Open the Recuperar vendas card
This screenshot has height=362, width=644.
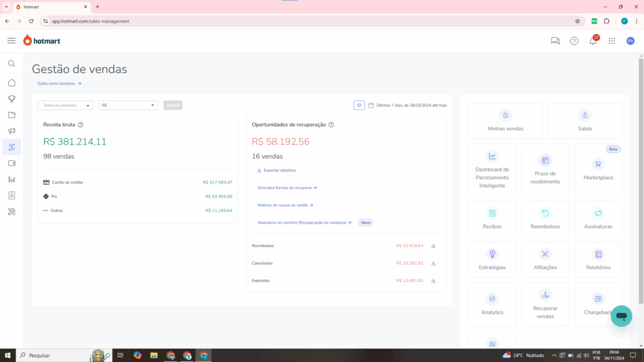click(x=545, y=304)
